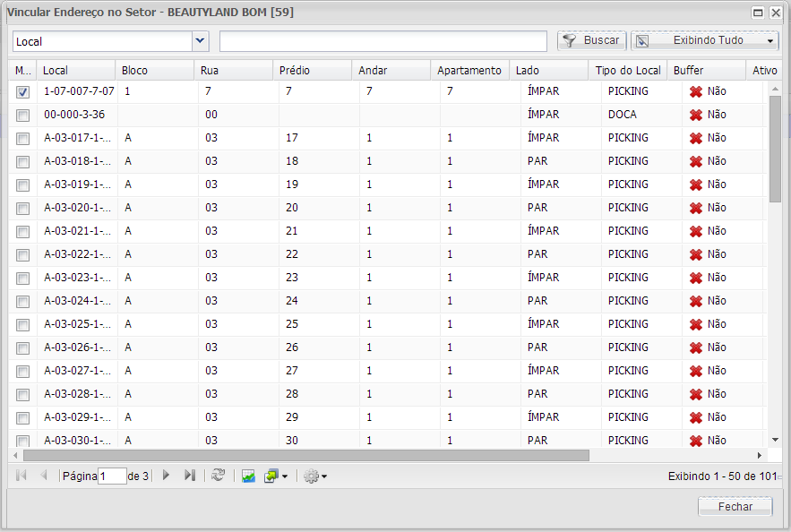Screen dimensions: 791x532
Task: Click the red X Buffer icon for A-03-020 row
Action: (696, 208)
